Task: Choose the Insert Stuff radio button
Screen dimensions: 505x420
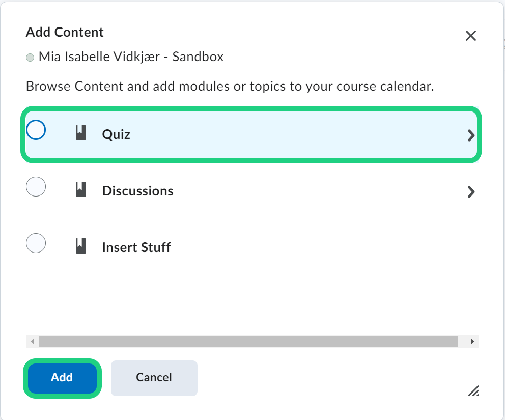Action: coord(36,243)
